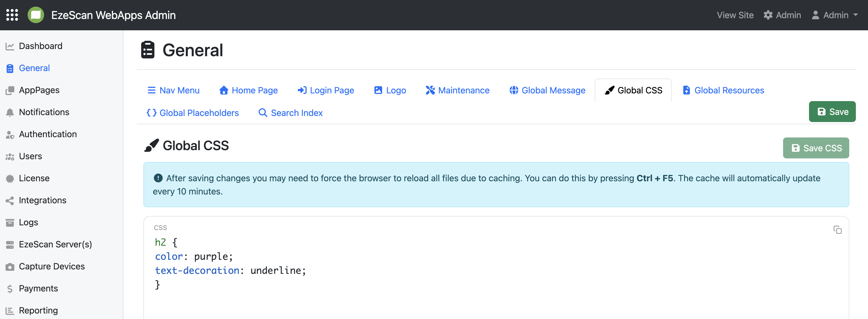868x319 pixels.
Task: Click EzeScan WebApps Admin title link
Action: tap(113, 15)
